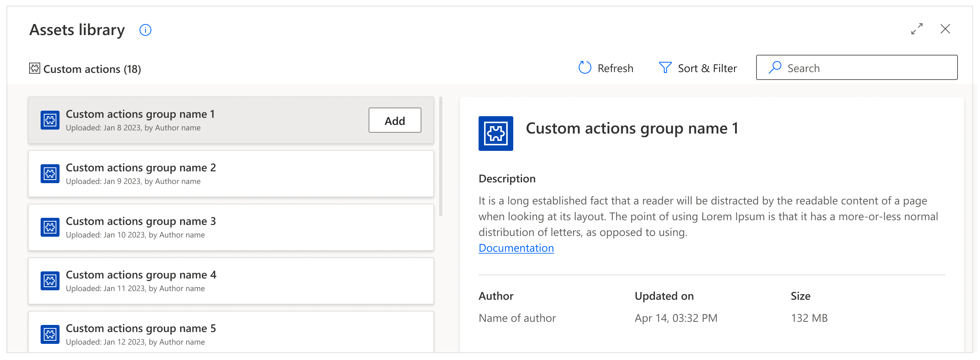The height and width of the screenshot is (360, 980).
Task: Click the large puzzle icon in the detail pane
Action: point(496,133)
